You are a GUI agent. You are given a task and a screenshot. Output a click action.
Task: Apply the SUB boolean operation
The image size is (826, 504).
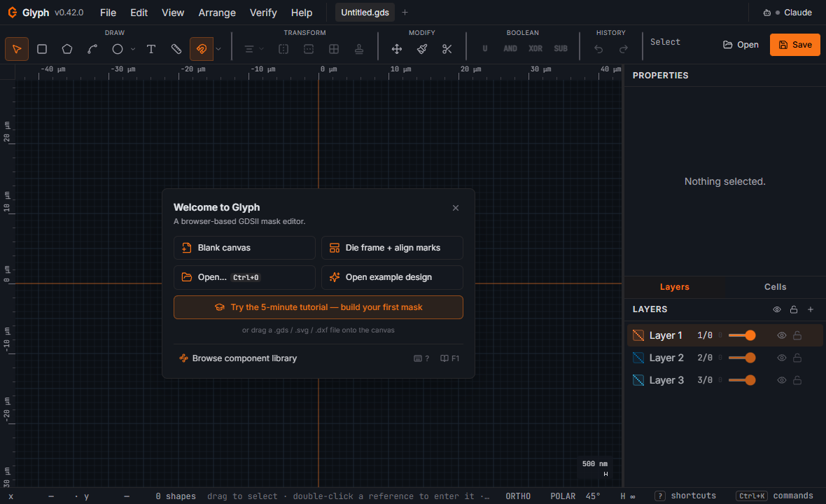tap(561, 48)
